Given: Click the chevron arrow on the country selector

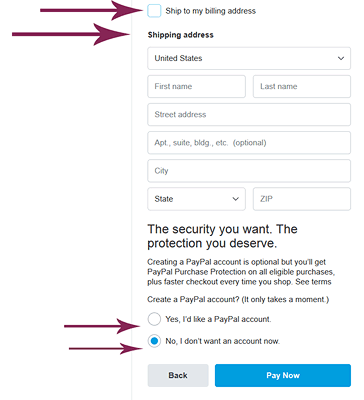Looking at the screenshot, I should tap(341, 58).
